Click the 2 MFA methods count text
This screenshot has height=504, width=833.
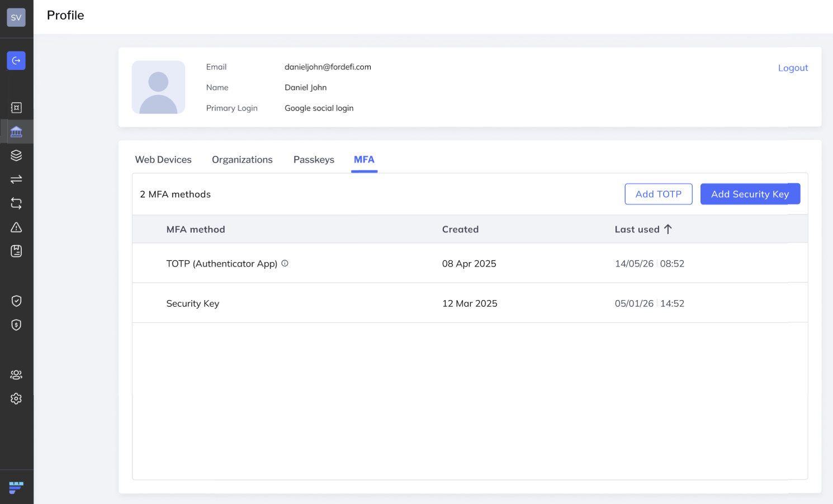[175, 194]
